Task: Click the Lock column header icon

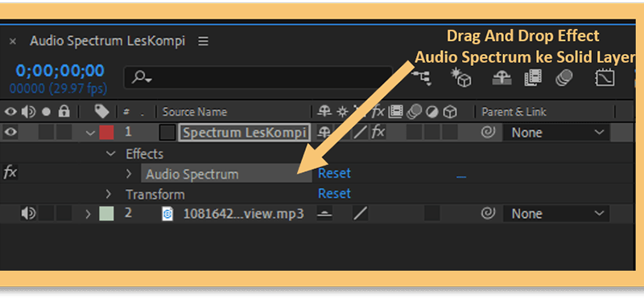Action: [x=64, y=111]
